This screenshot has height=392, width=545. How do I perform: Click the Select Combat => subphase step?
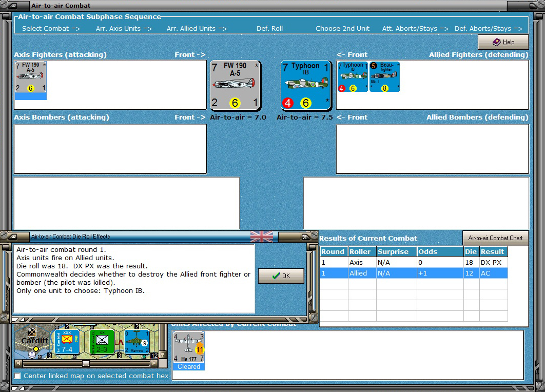pyautogui.click(x=51, y=29)
